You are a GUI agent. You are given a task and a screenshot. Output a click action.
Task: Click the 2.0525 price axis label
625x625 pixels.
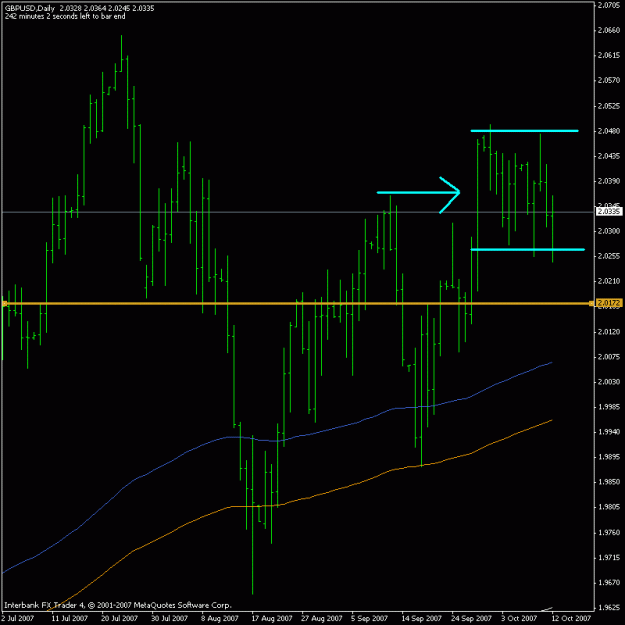pyautogui.click(x=609, y=106)
